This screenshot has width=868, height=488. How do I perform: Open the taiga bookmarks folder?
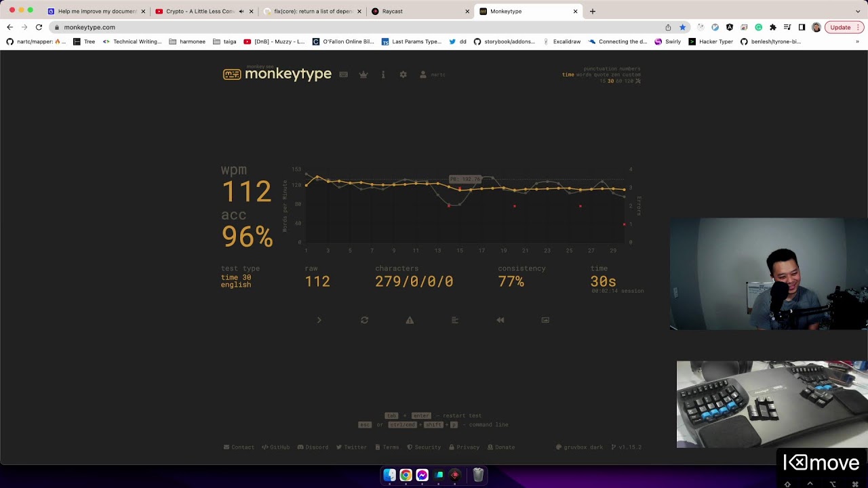click(x=224, y=41)
